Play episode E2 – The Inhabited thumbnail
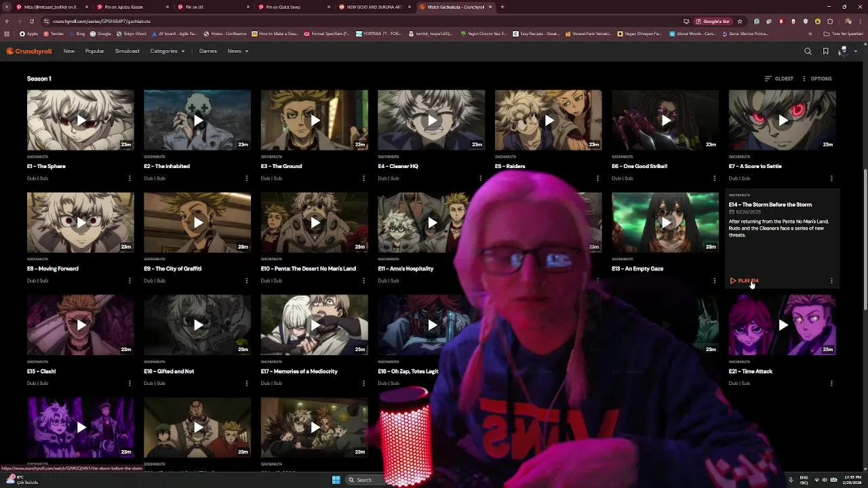 [197, 120]
